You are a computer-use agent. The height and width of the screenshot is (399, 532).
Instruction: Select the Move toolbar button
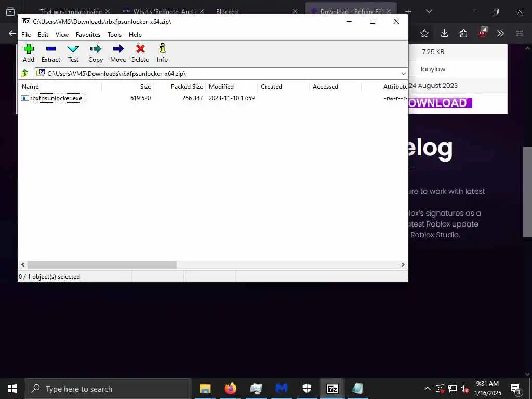tap(118, 54)
